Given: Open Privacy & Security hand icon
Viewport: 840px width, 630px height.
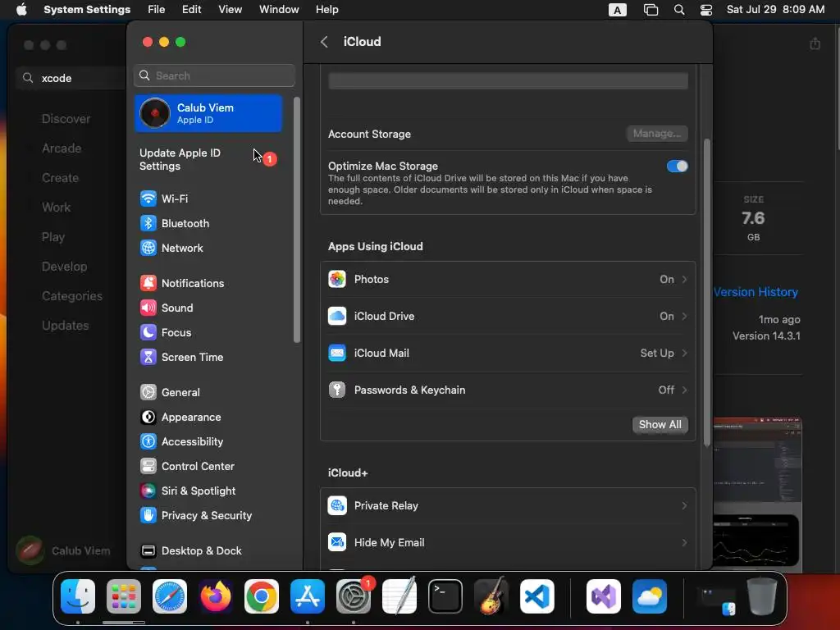Looking at the screenshot, I should [x=148, y=516].
